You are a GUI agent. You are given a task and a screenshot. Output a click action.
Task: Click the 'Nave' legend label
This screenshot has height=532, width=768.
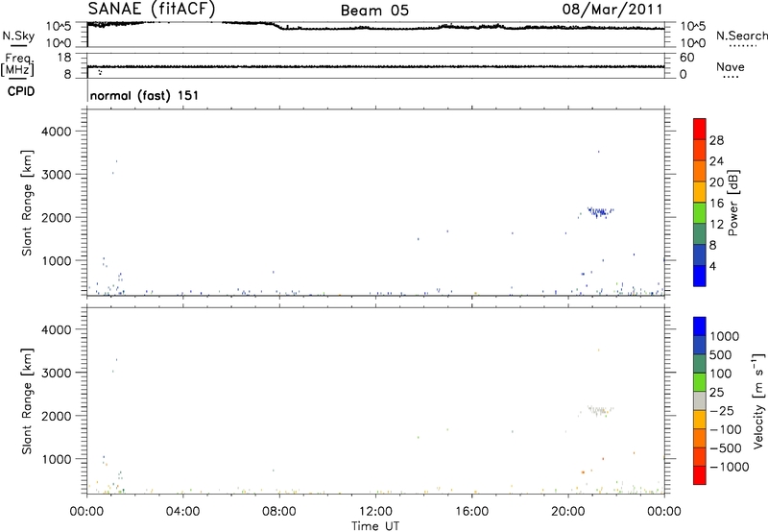[731, 67]
